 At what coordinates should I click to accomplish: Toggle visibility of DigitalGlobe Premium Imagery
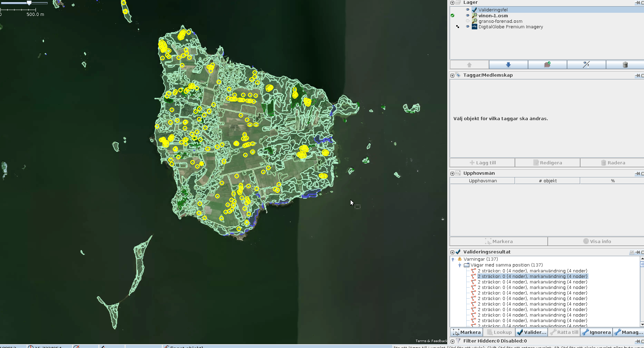click(468, 27)
